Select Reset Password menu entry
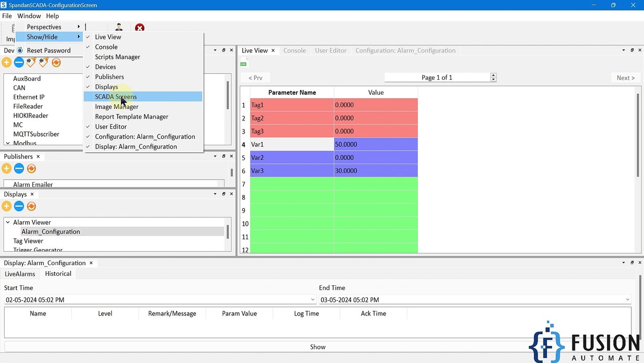 [x=49, y=50]
